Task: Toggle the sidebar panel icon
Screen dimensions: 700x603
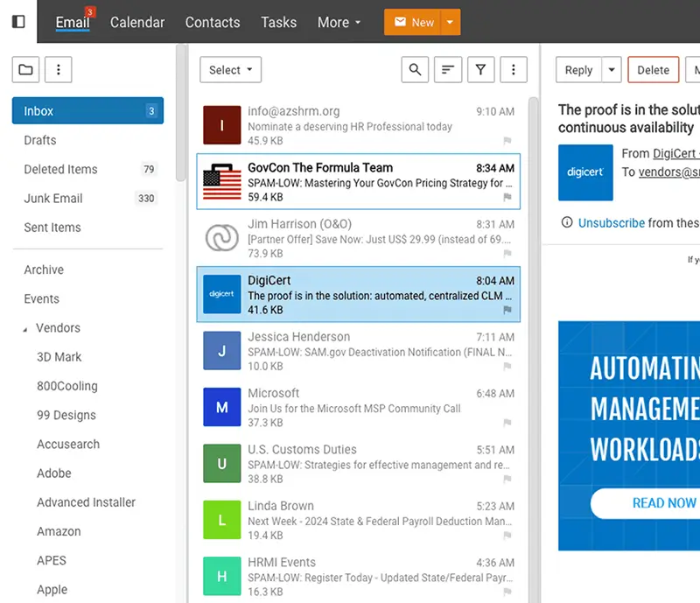Action: [x=18, y=21]
